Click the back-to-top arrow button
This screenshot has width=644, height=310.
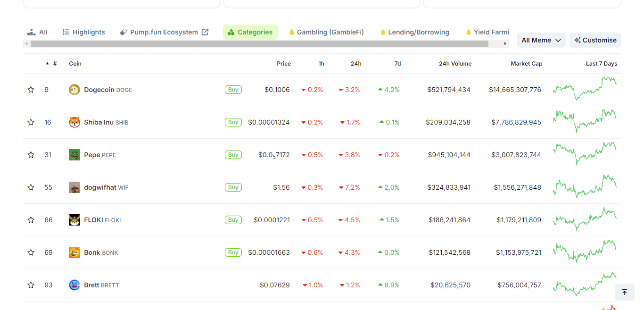(x=625, y=292)
